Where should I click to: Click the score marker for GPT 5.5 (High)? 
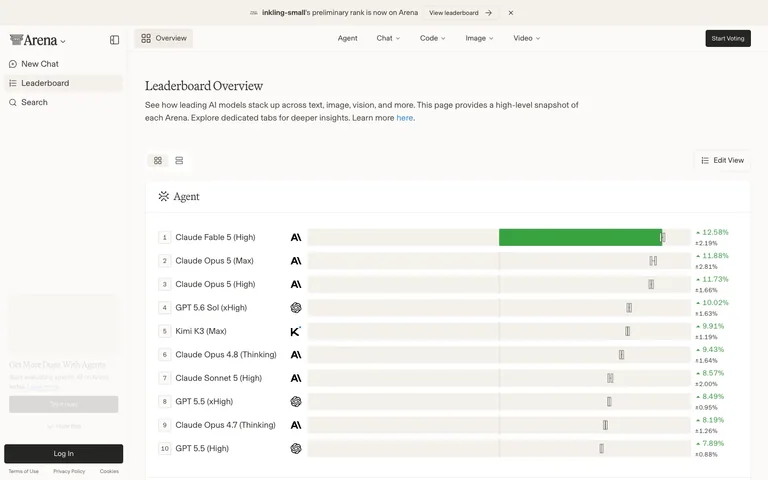601,449
